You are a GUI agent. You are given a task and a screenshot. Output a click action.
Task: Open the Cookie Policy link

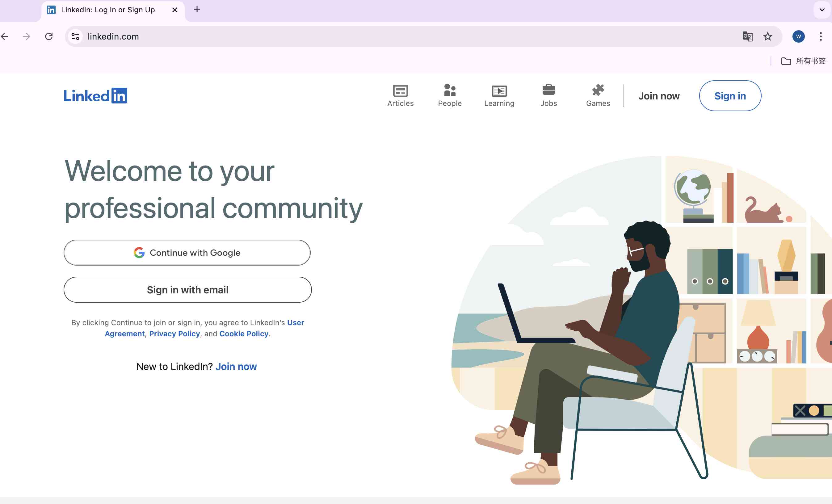click(244, 334)
